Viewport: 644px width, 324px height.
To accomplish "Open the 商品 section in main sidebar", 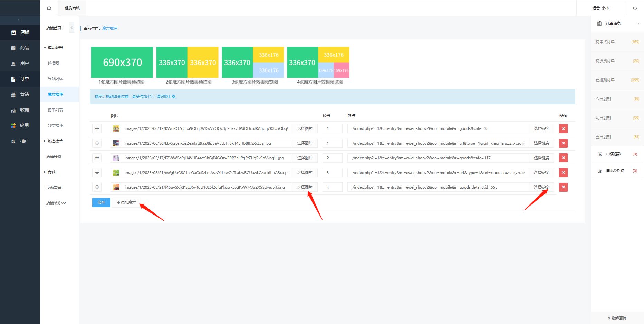I will 20,48.
